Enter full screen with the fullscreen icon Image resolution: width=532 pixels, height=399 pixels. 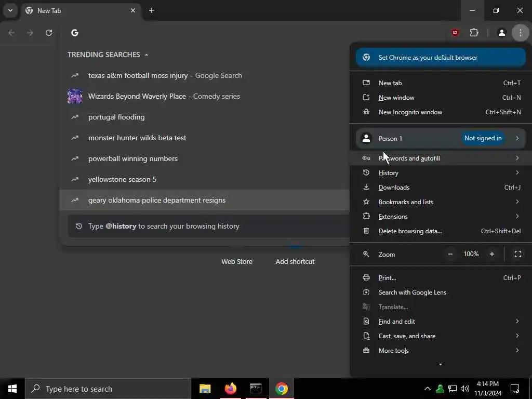518,254
